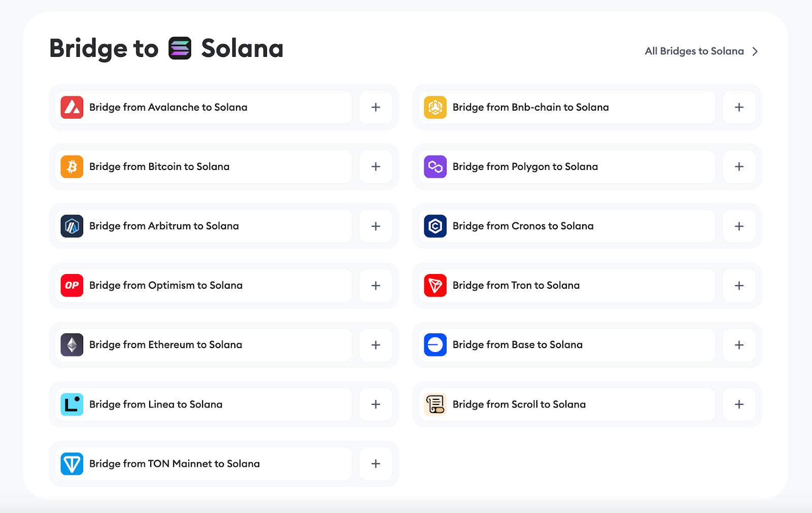Open Bridge from Scroll to Solana
This screenshot has height=513, width=812.
point(567,404)
